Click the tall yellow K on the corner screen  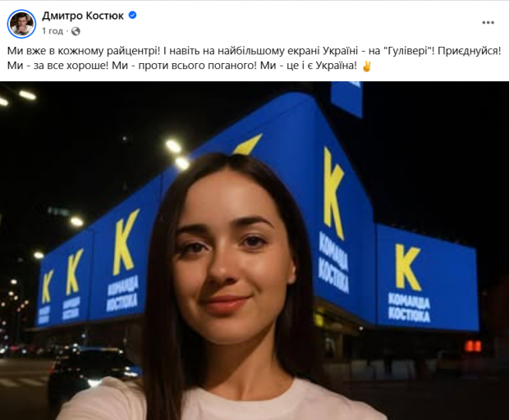click(x=333, y=193)
